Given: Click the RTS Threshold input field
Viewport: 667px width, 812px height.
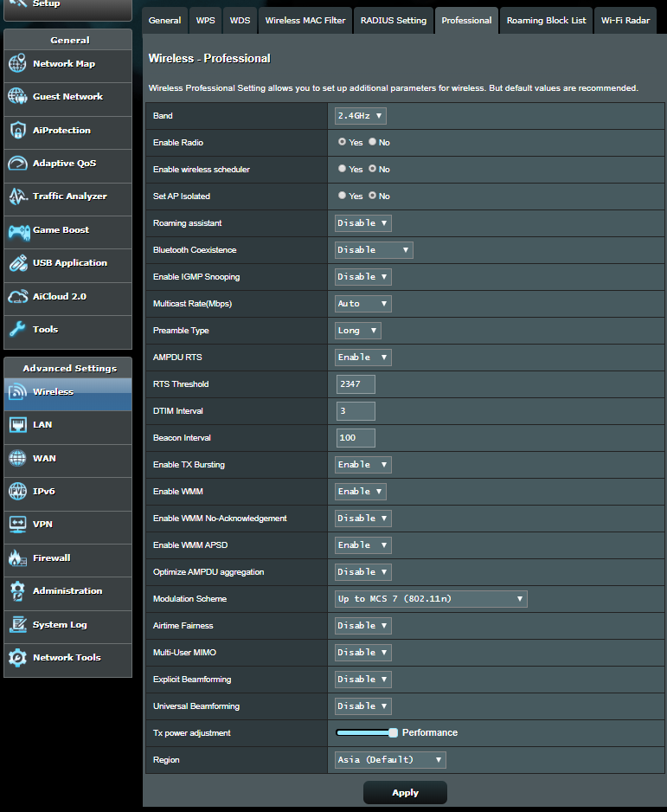Looking at the screenshot, I should point(356,384).
